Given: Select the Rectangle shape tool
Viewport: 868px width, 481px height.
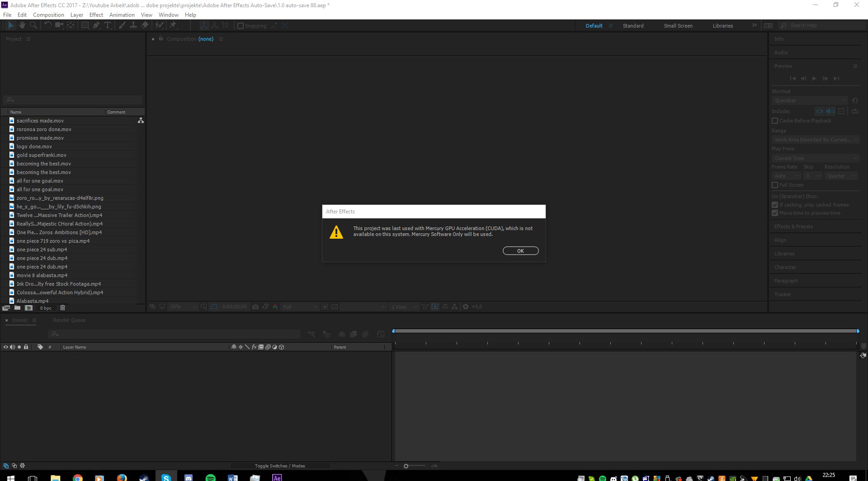Looking at the screenshot, I should pos(85,25).
